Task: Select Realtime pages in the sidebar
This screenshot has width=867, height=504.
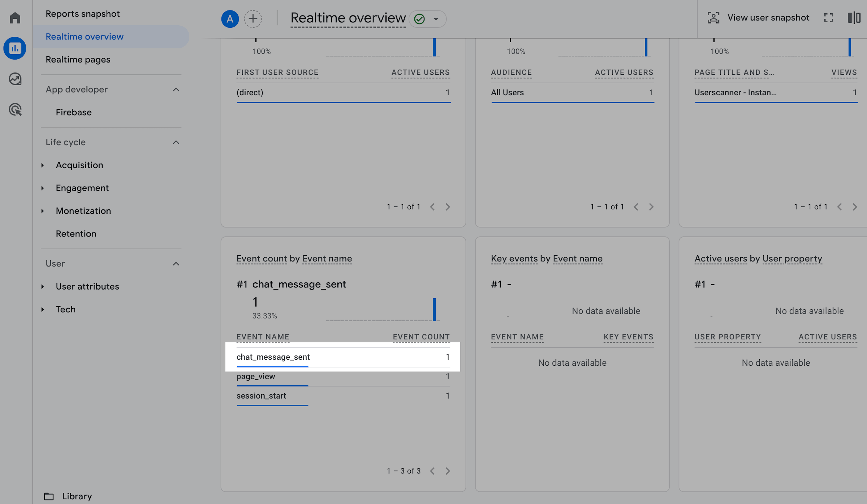Action: pos(78,60)
